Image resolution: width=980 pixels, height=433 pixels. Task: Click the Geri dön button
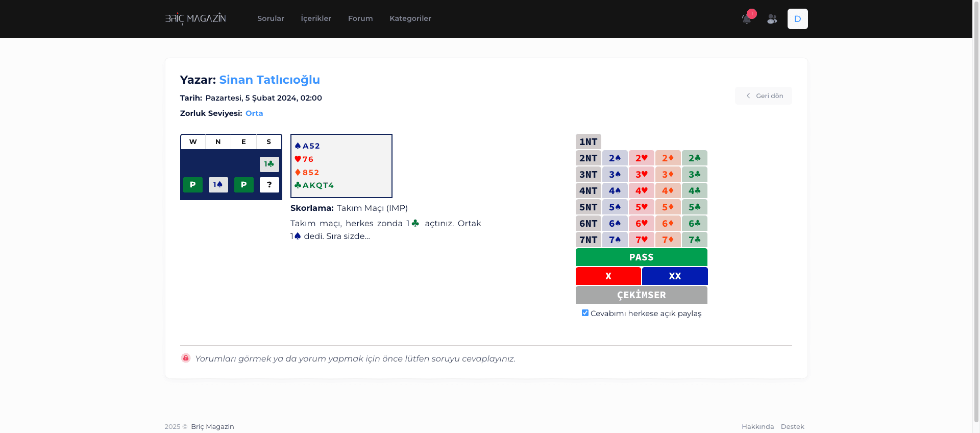coord(764,95)
